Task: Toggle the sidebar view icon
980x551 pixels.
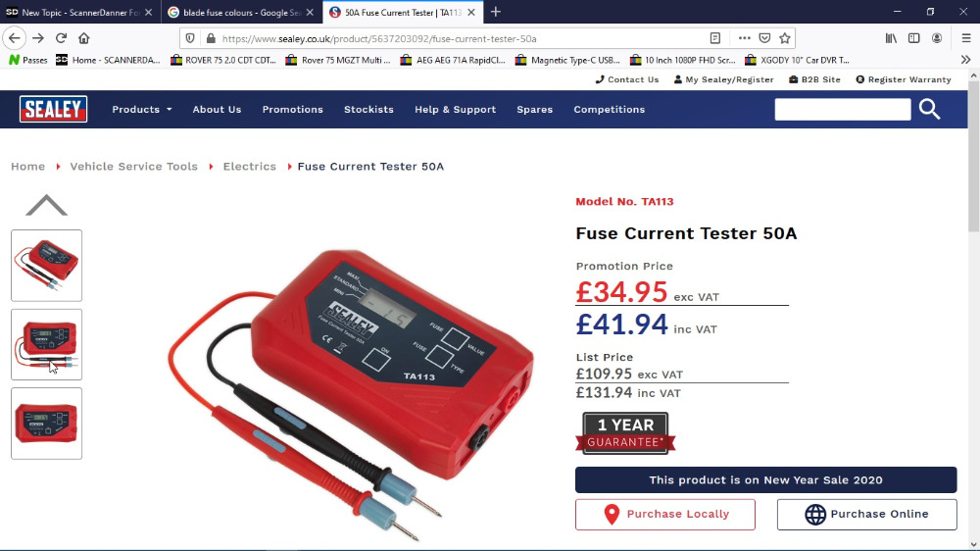Action: coord(913,38)
